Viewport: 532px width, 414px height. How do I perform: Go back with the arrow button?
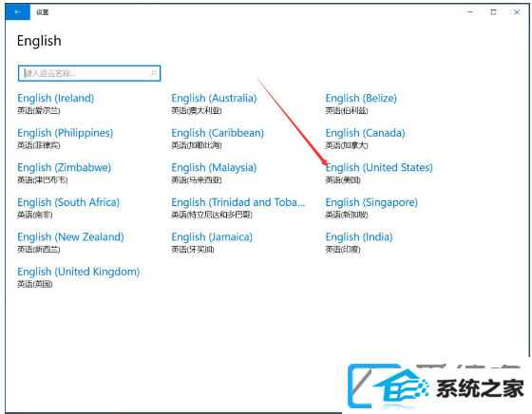point(18,12)
